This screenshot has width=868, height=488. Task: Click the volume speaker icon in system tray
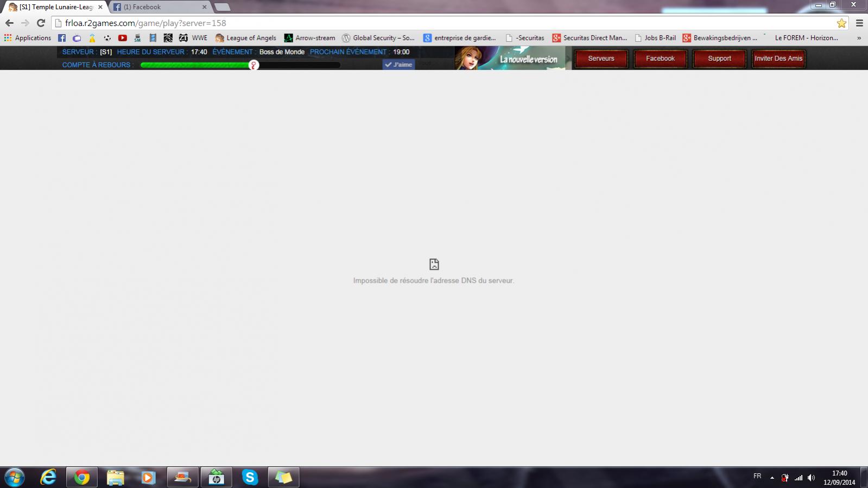pos(811,478)
